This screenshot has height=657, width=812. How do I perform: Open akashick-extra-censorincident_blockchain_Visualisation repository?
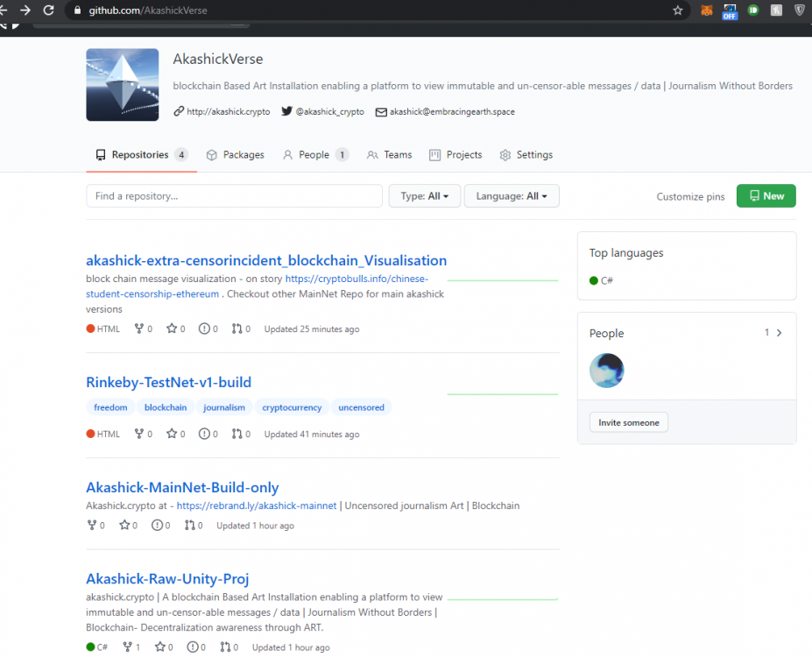tap(266, 260)
